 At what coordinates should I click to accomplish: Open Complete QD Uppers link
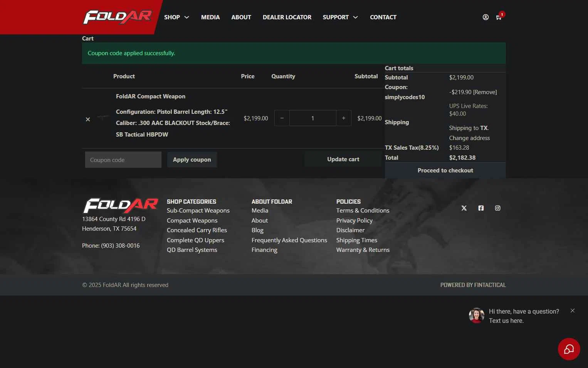(195, 240)
